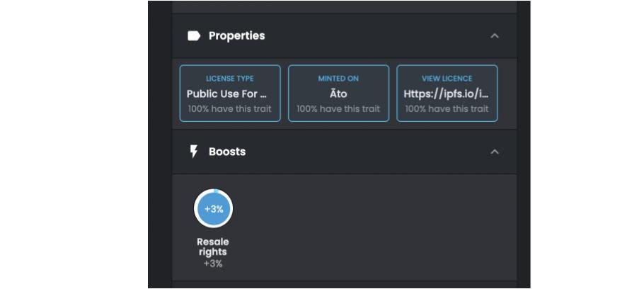This screenshot has height=289, width=644.
Task: Click the Āto value text
Action: coord(338,93)
